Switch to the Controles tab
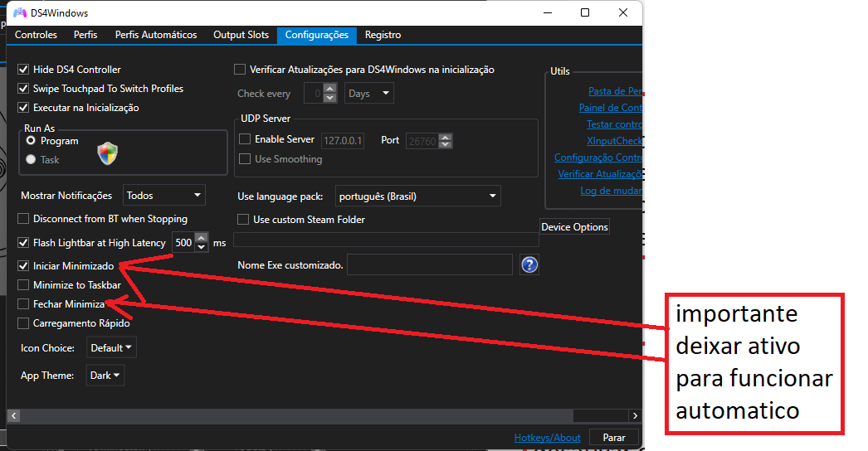868x451 pixels. click(x=36, y=35)
